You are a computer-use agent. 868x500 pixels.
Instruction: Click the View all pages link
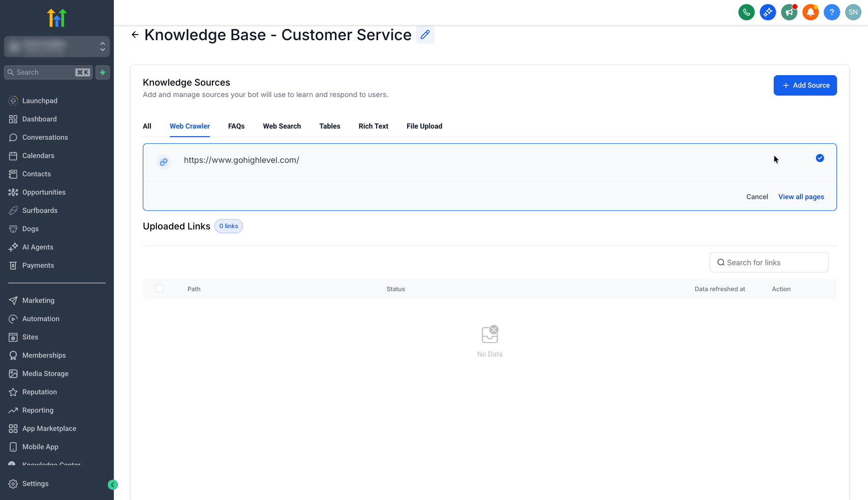(801, 197)
